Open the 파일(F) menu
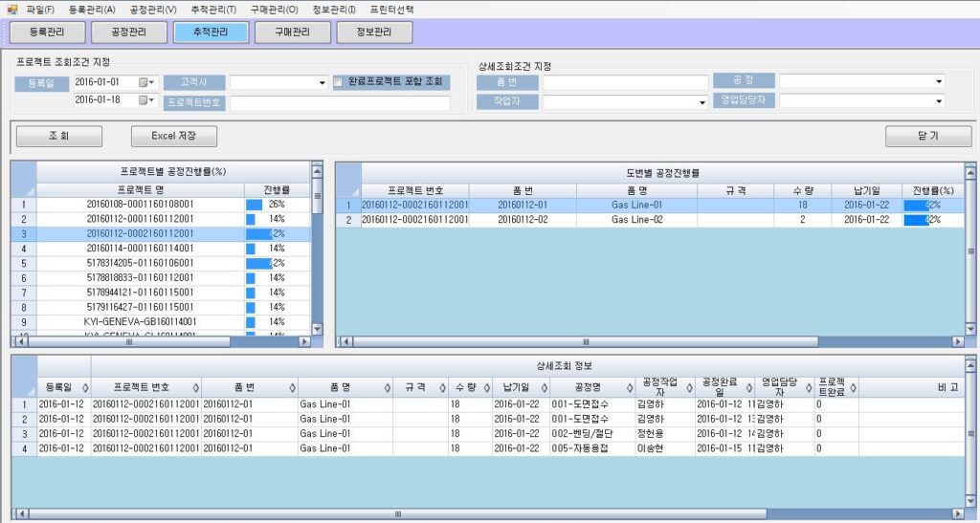The width and height of the screenshot is (980, 523). coord(40,9)
